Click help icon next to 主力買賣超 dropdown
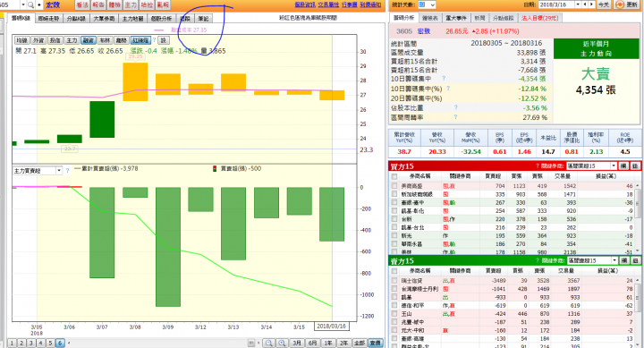The height and width of the screenshot is (348, 644). click(x=67, y=171)
